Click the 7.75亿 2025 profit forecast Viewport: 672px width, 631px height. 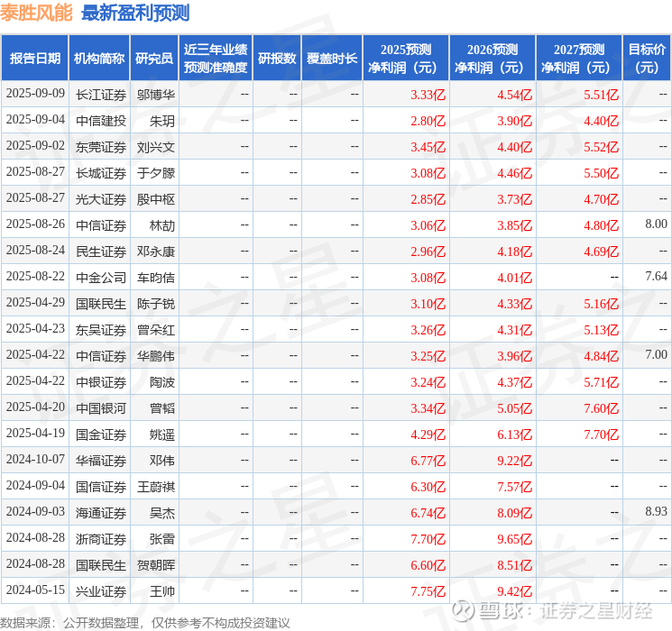tap(428, 591)
